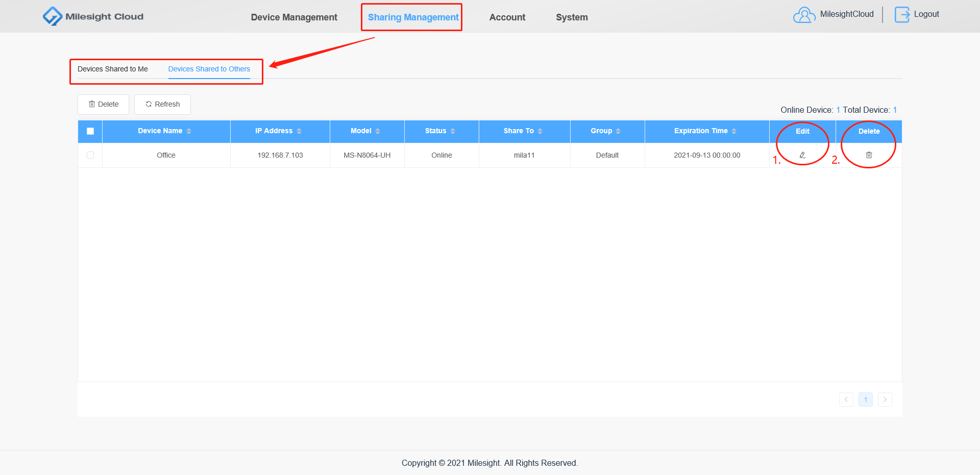
Task: Switch to Devices Shared to Others tab
Action: click(209, 69)
